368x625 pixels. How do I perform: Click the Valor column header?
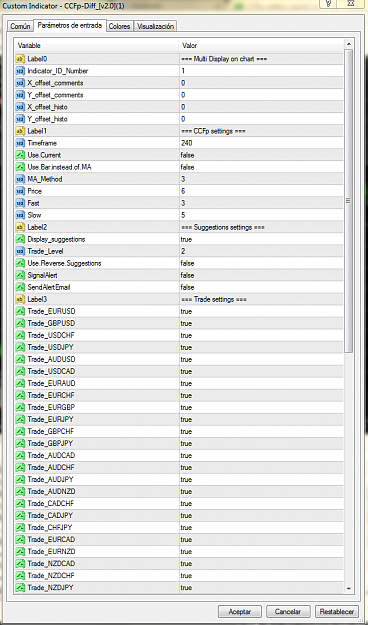[x=261, y=45]
